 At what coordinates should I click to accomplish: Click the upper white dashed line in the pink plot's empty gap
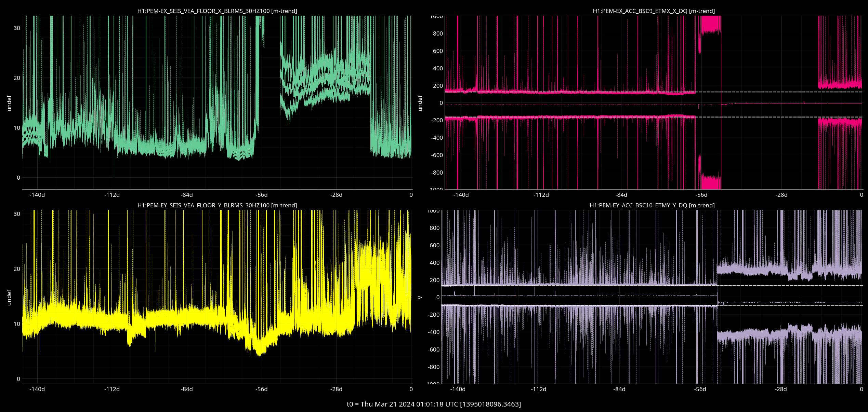click(x=770, y=92)
